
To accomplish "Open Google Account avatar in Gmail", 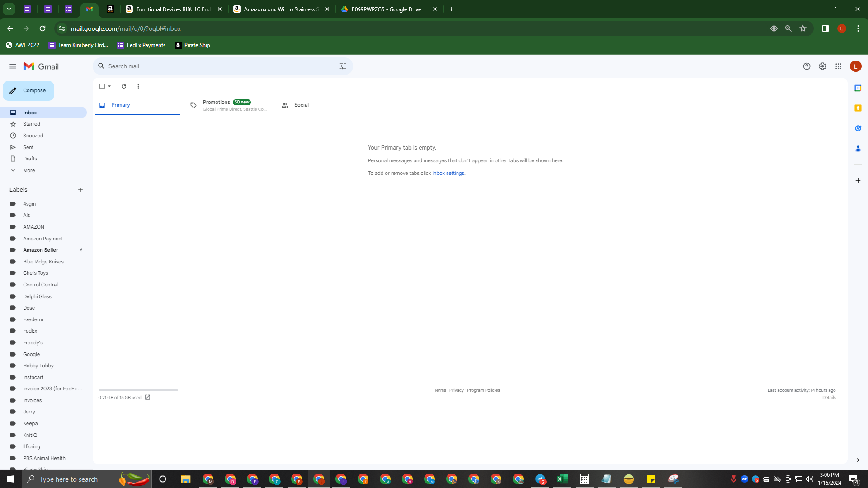I will 855,66.
